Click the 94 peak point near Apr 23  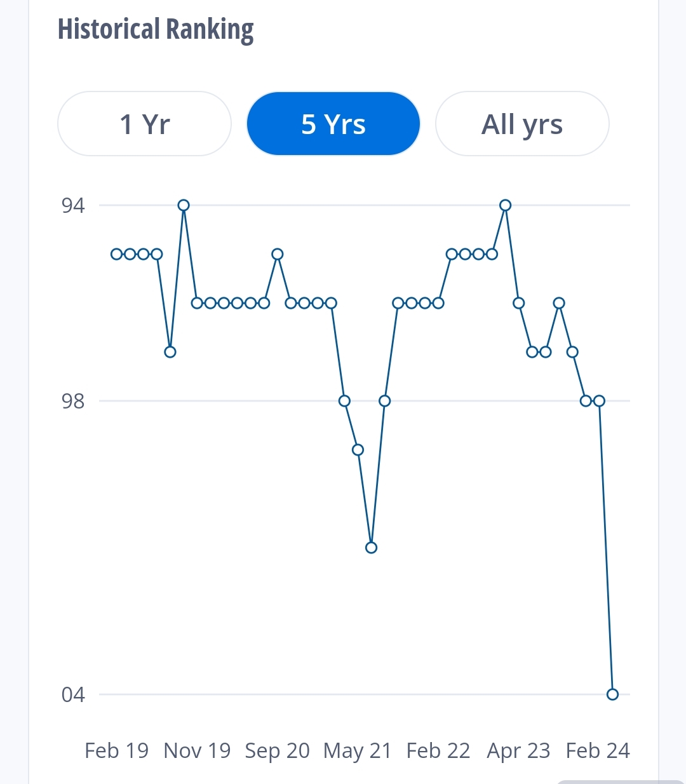506,205
